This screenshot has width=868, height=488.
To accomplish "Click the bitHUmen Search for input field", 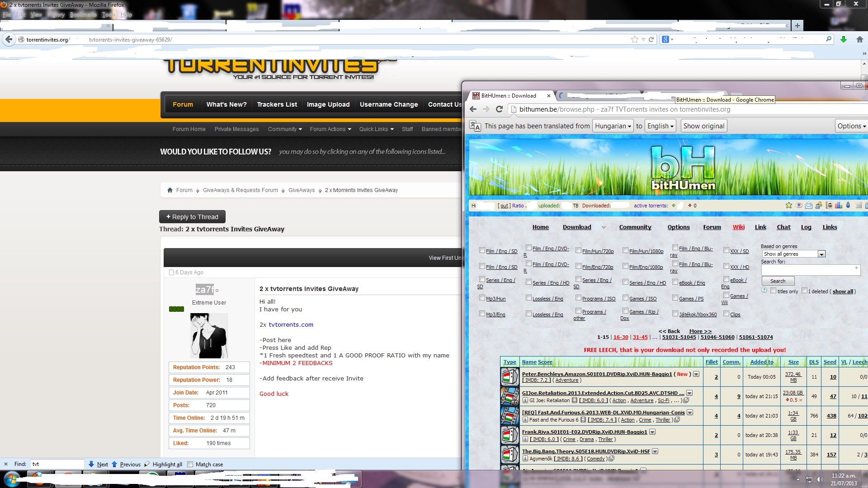I will (x=811, y=270).
